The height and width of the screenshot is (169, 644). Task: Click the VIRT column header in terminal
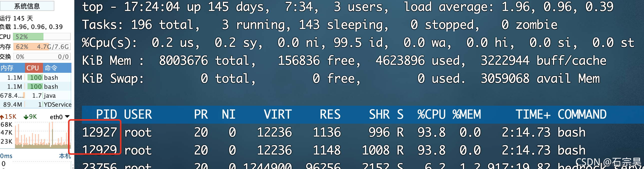(x=278, y=115)
